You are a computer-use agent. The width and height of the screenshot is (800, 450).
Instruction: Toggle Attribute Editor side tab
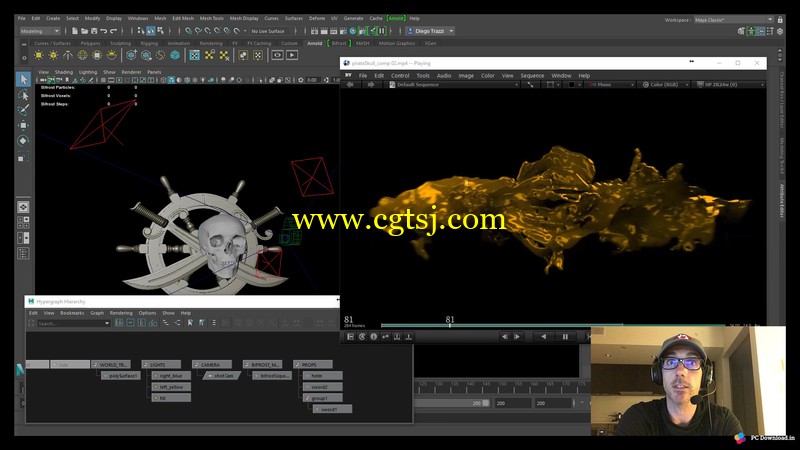pyautogui.click(x=781, y=201)
